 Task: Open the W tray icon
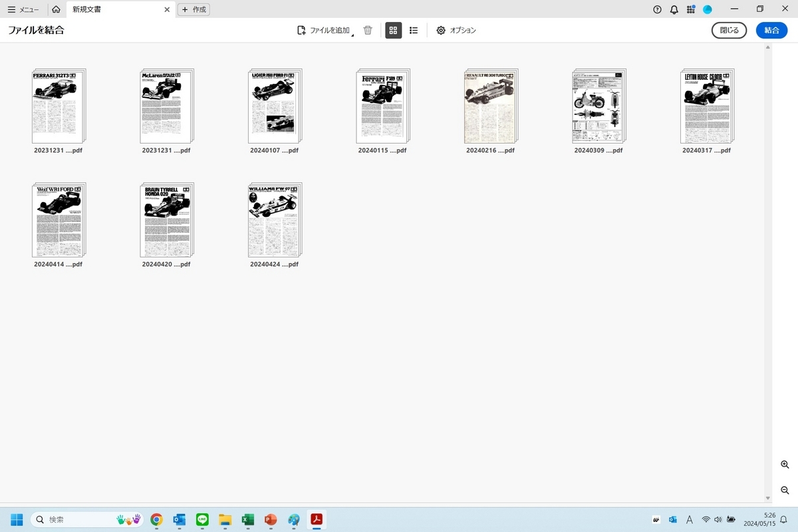(656, 519)
